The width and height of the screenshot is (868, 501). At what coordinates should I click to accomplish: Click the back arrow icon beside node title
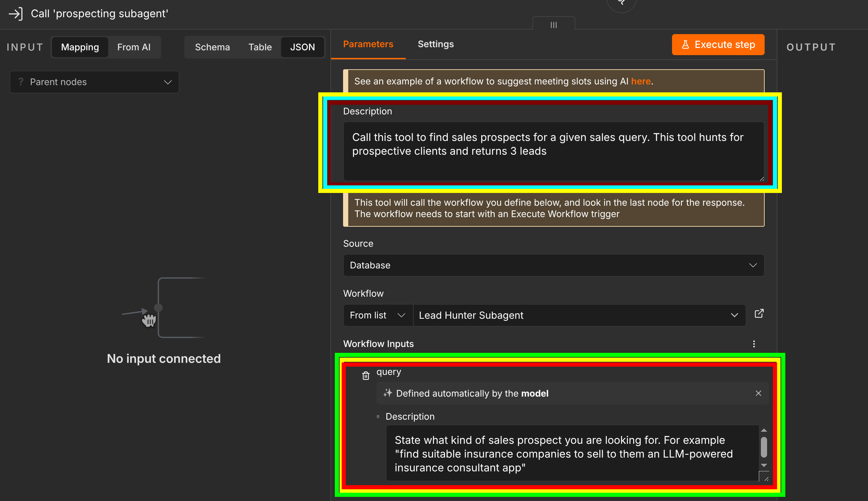[15, 14]
